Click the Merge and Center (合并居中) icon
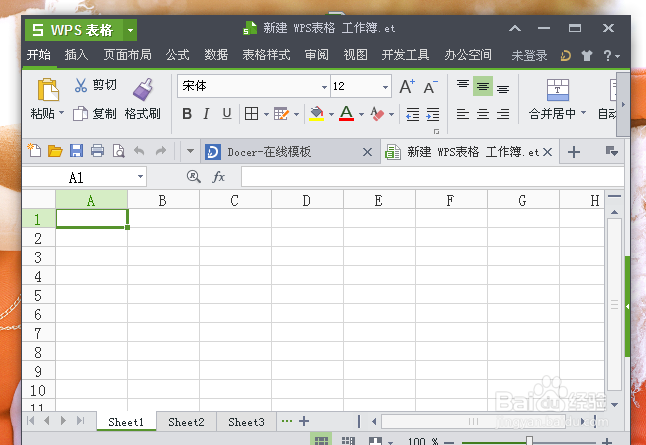The image size is (646, 445). 558,90
